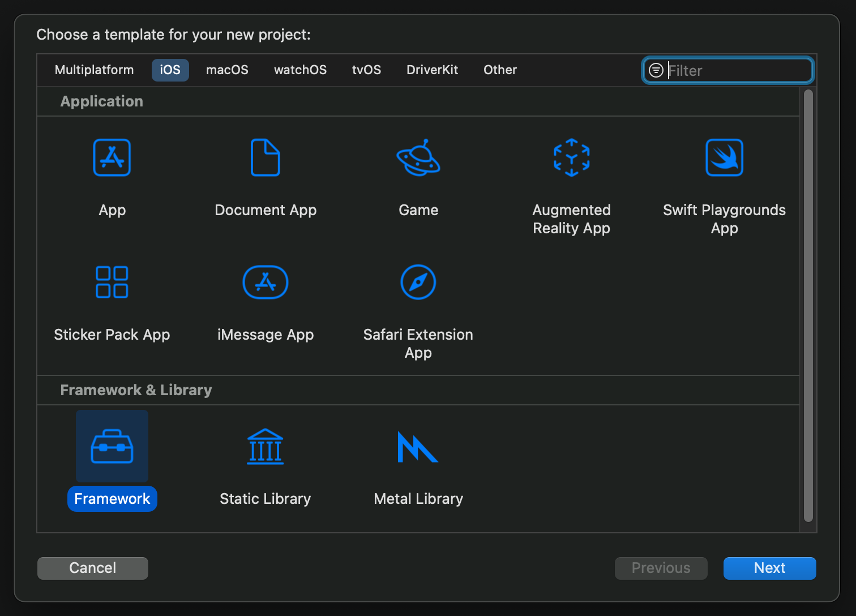
Task: Select the iOS platform tab
Action: 170,70
